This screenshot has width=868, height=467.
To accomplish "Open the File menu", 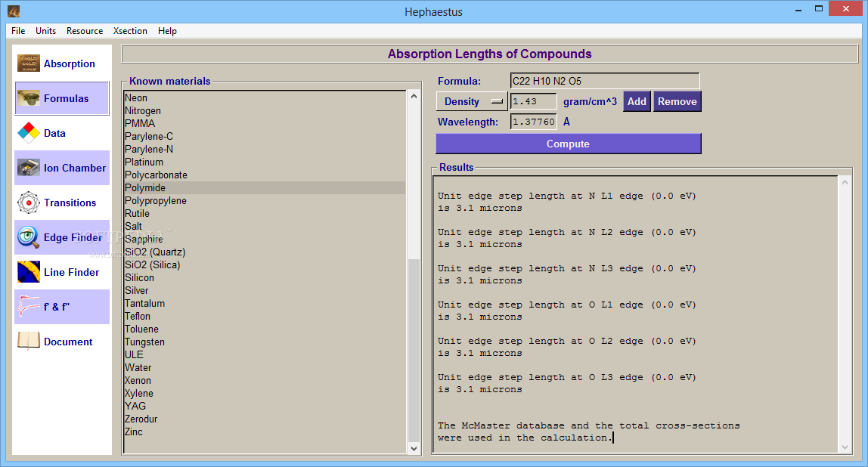I will (x=18, y=31).
